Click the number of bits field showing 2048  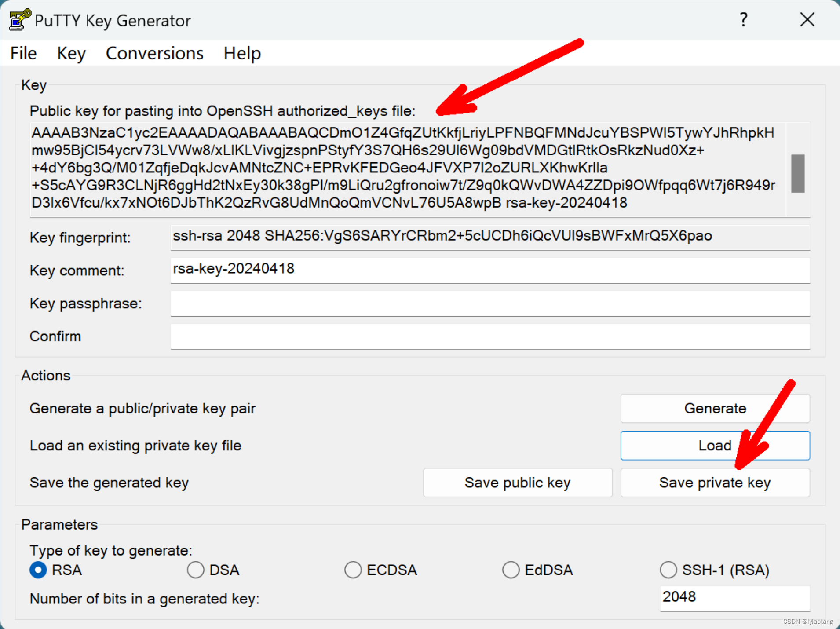coord(734,598)
